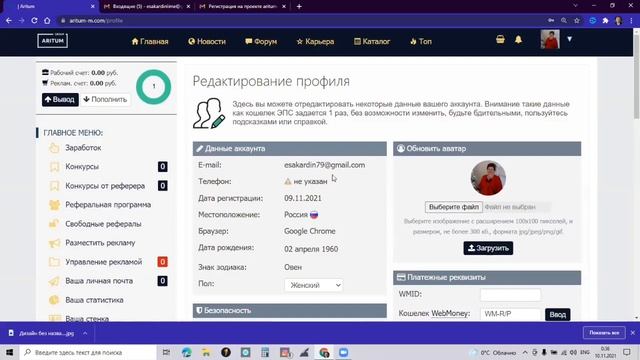Open a new browser tab
This screenshot has width=640, height=360.
[x=299, y=7]
